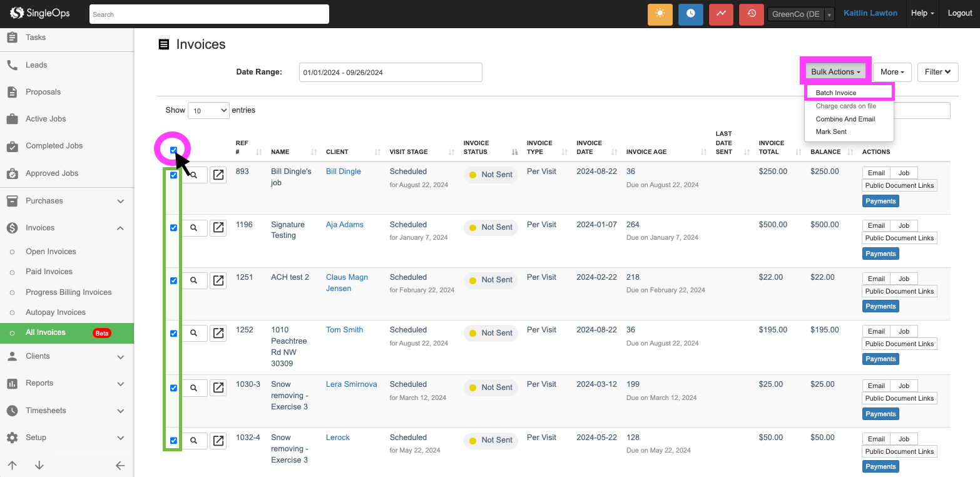Open the Filter dropdown
This screenshot has width=980, height=477.
[937, 72]
